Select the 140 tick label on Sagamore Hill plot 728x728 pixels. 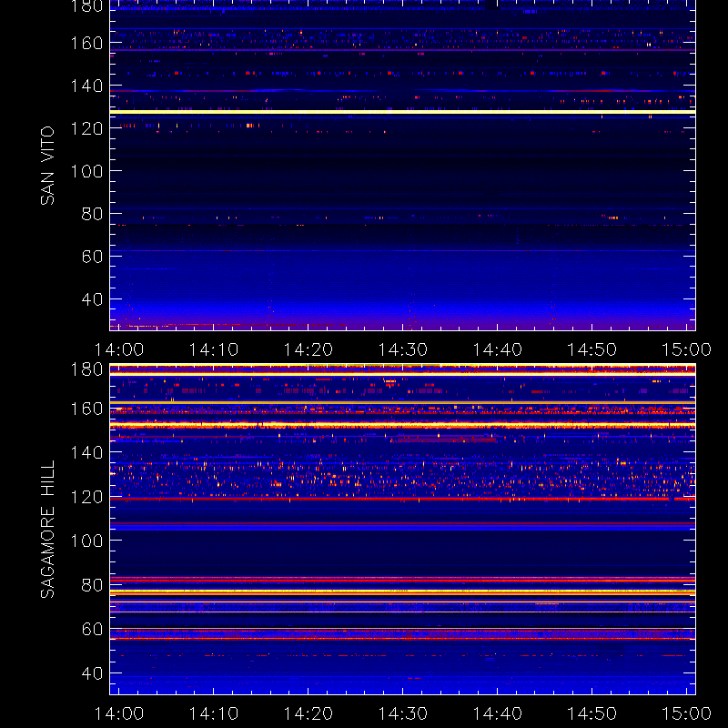86,452
